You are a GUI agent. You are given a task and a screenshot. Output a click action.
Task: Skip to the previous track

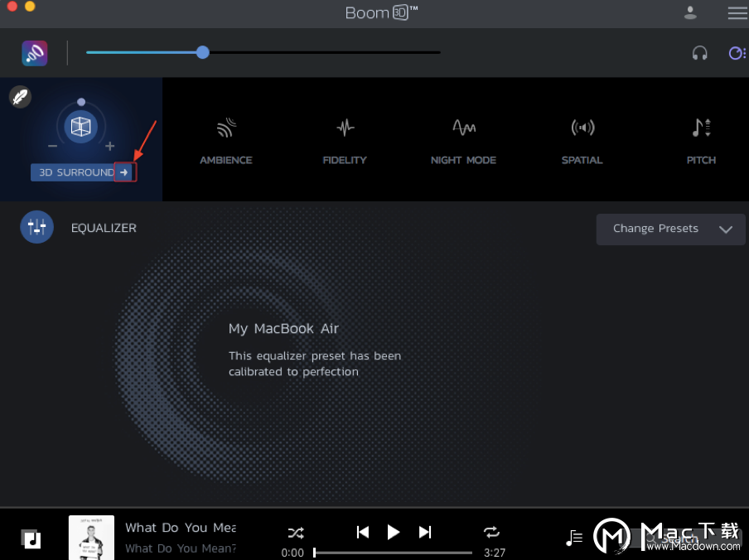click(x=363, y=532)
